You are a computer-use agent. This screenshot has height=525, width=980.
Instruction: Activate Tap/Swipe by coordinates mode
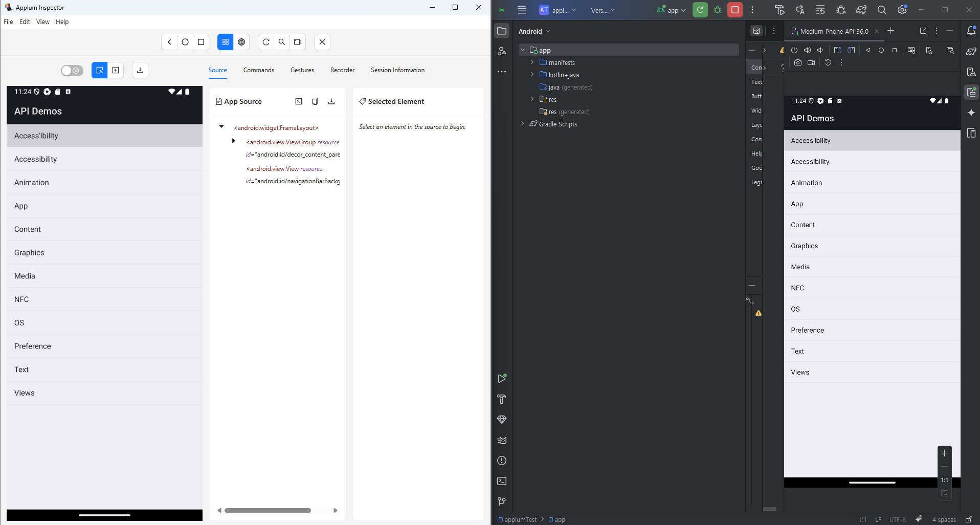[x=116, y=70]
